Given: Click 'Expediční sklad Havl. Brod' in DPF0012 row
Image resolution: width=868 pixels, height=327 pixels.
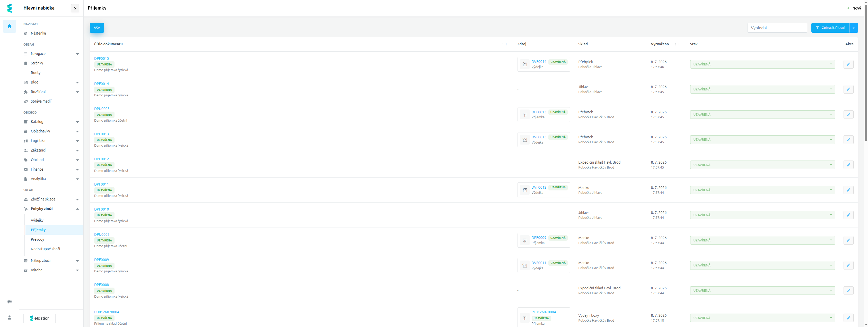Looking at the screenshot, I should click(599, 162).
